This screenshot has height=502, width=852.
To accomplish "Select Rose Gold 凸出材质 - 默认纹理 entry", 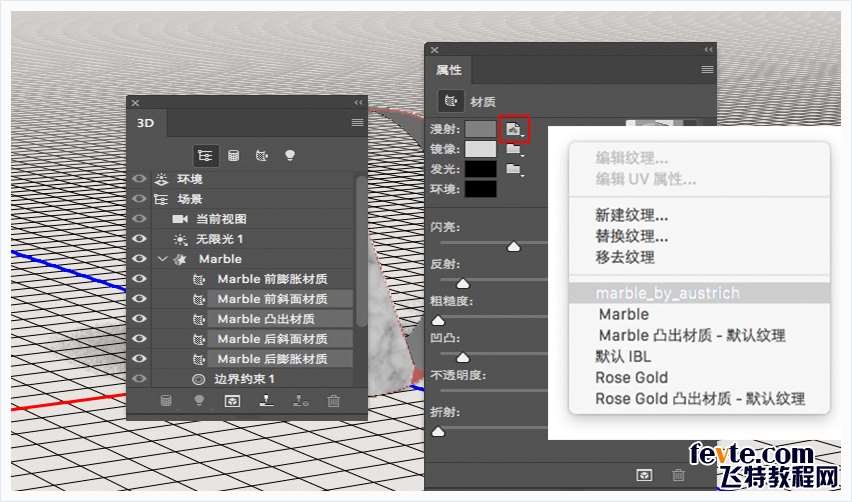I will [x=700, y=399].
